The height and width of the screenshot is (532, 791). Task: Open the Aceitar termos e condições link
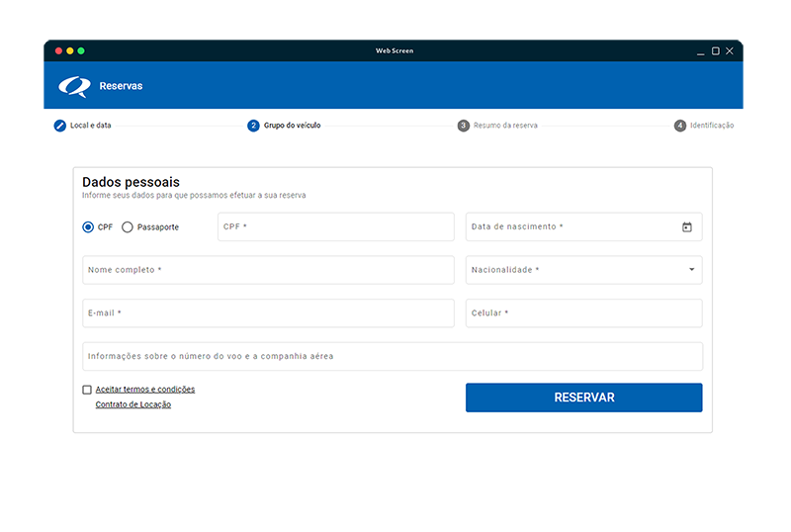145,390
